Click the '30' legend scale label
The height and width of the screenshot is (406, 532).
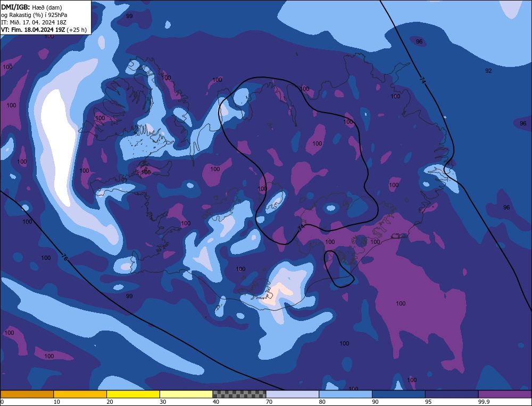pyautogui.click(x=163, y=402)
